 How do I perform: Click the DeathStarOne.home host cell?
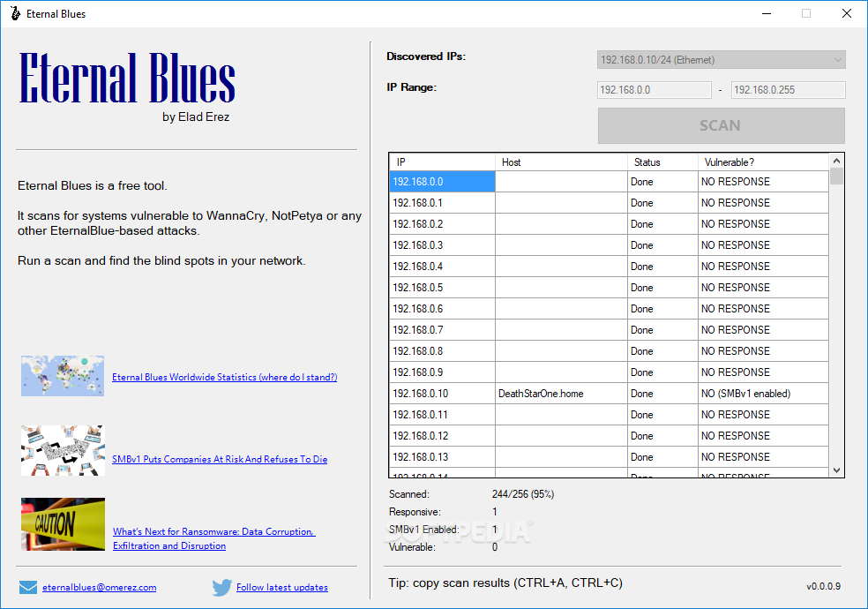tap(561, 394)
